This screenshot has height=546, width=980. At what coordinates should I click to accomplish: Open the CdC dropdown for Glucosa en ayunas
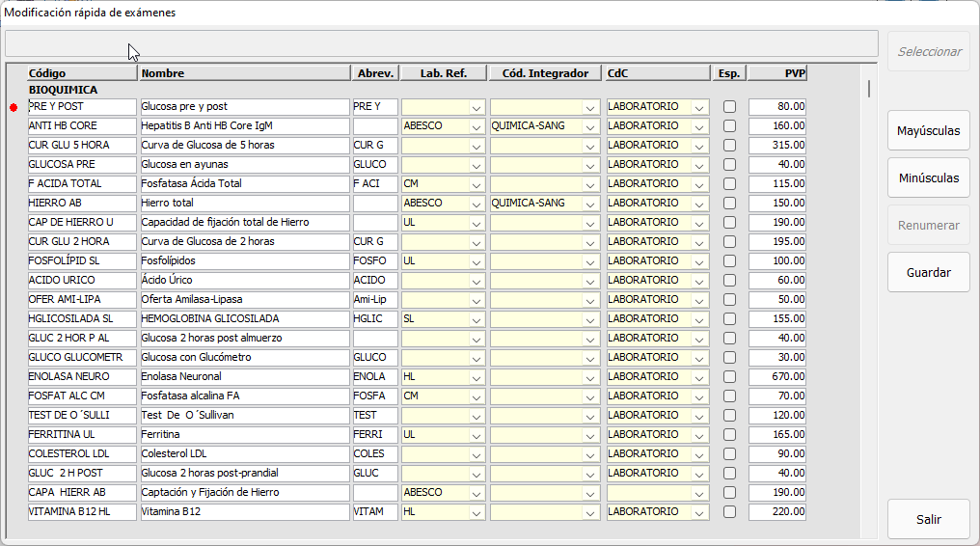[700, 165]
